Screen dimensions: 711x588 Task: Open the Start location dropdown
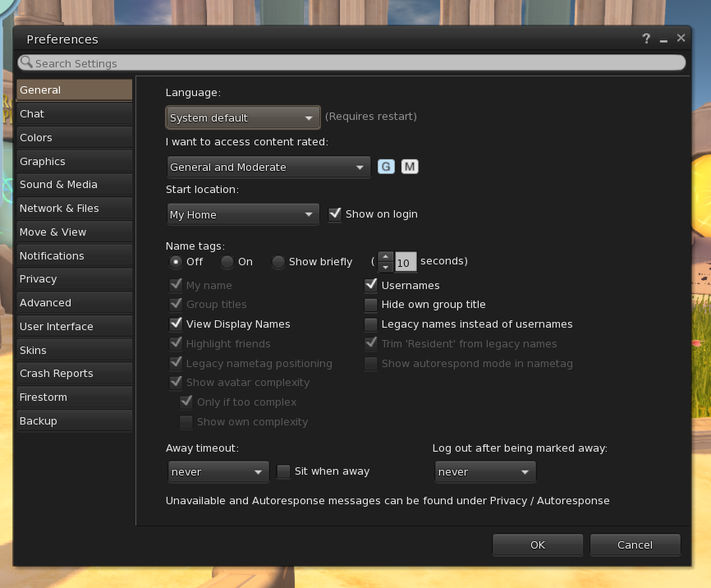click(242, 214)
